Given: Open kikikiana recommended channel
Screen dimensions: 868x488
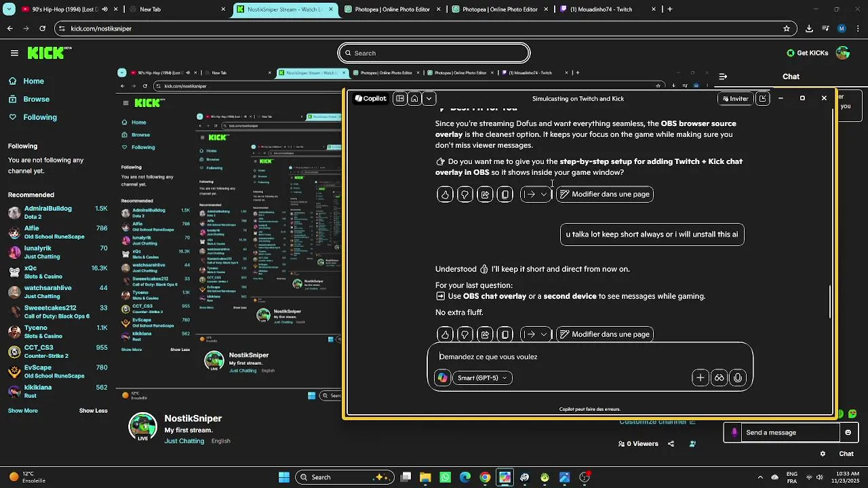Looking at the screenshot, I should click(58, 391).
